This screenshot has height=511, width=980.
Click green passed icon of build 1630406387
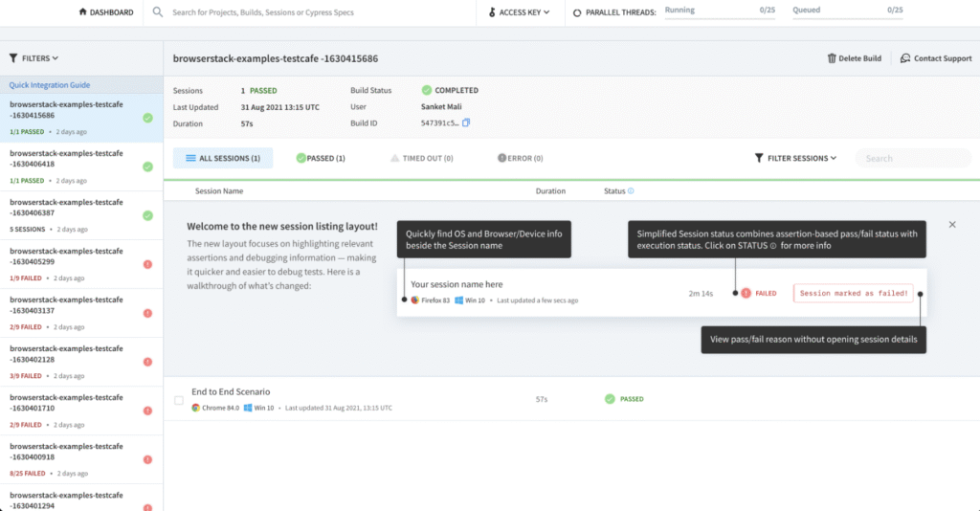tap(147, 215)
